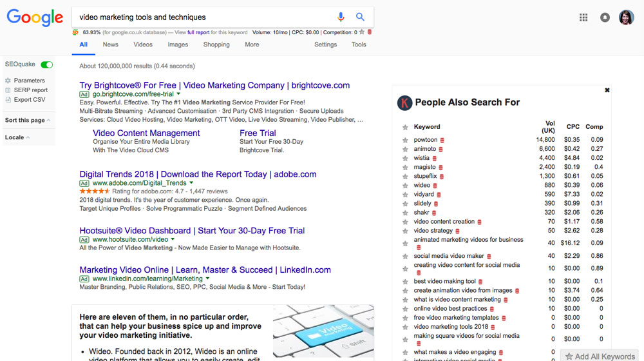The height and width of the screenshot is (361, 644).
Task: Star the powtoon keyword
Action: 405,140
